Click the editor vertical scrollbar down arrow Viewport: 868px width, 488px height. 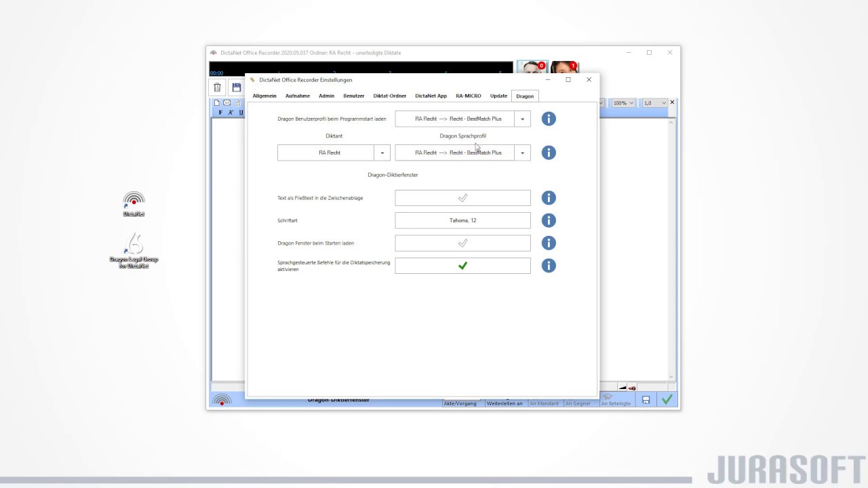[671, 377]
